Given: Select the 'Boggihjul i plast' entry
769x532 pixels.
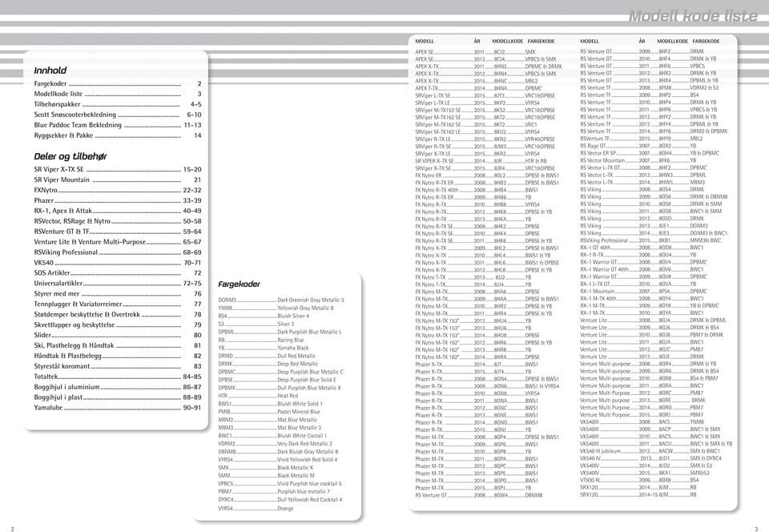Looking at the screenshot, I should (118, 397).
